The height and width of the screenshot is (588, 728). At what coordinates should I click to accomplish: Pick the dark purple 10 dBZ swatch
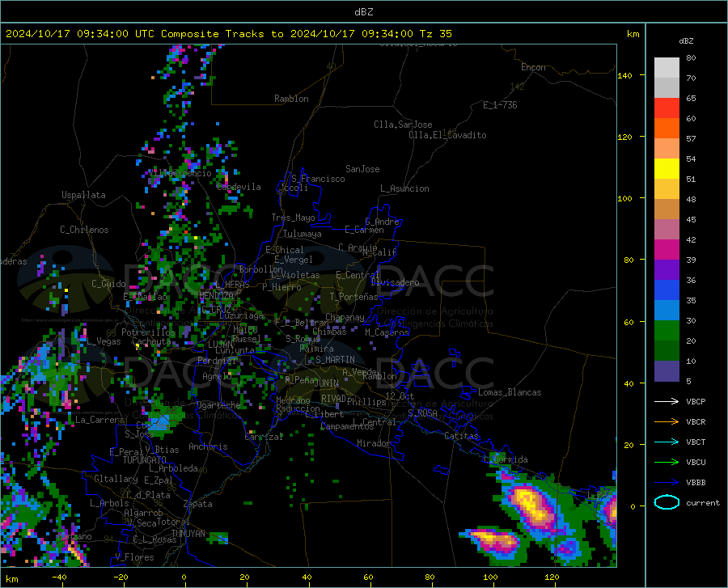point(667,371)
